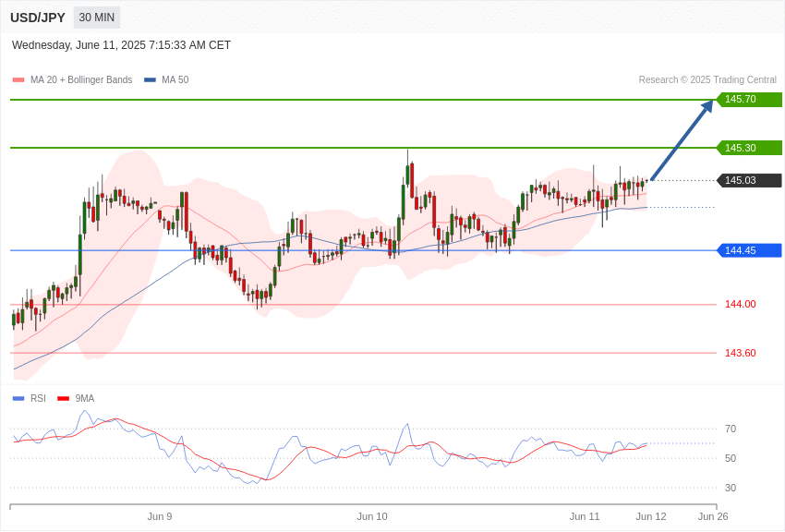Click the RSI 50 axis label
This screenshot has height=532, width=785.
[x=731, y=458]
